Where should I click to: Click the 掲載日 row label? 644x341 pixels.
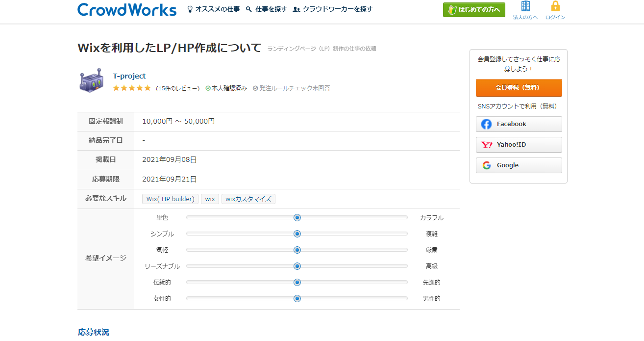[x=106, y=159]
